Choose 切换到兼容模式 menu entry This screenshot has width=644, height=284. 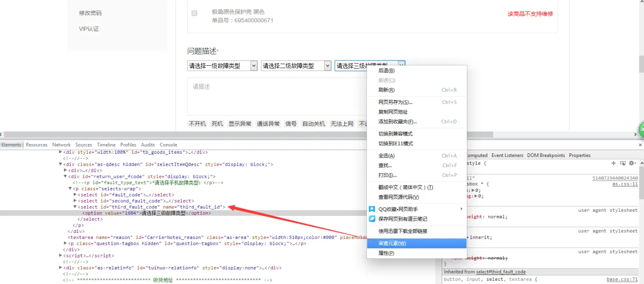[x=417, y=134]
